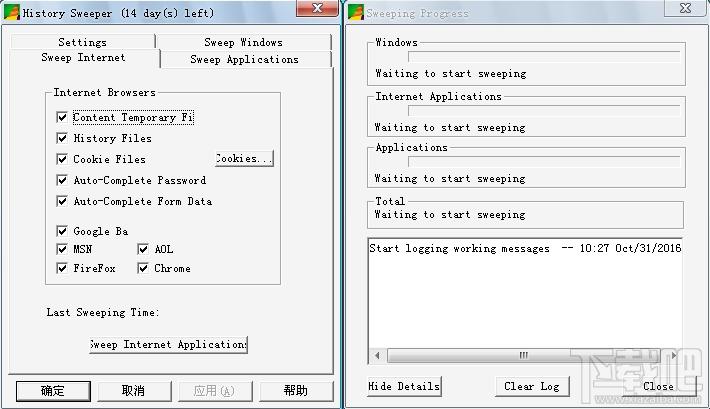Uncheck the Content Temporary Files checkbox

(62, 117)
